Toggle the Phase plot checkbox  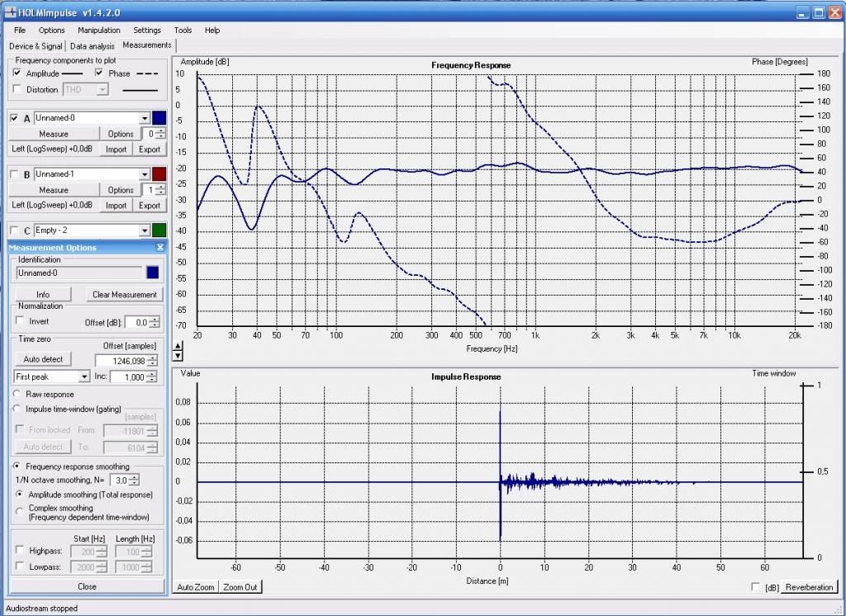[x=99, y=73]
